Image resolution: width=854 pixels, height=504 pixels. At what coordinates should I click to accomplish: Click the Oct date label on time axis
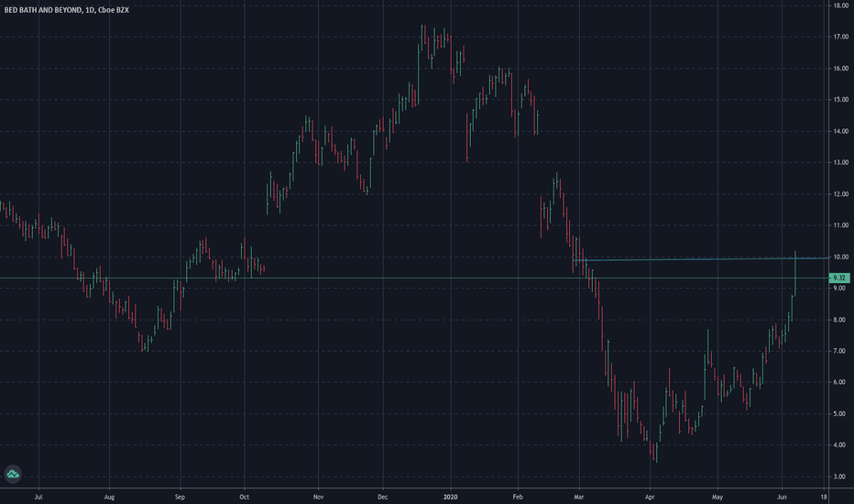[x=244, y=497]
